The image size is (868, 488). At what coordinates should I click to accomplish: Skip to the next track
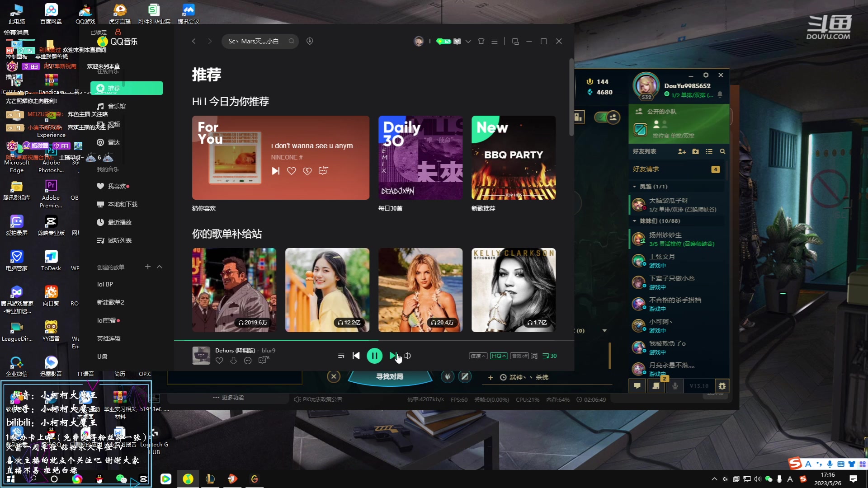[393, 356]
